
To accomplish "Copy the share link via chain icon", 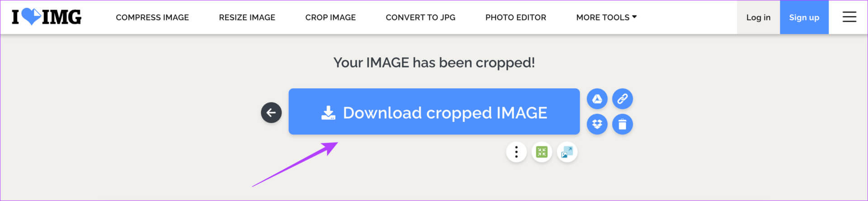I will pyautogui.click(x=623, y=99).
